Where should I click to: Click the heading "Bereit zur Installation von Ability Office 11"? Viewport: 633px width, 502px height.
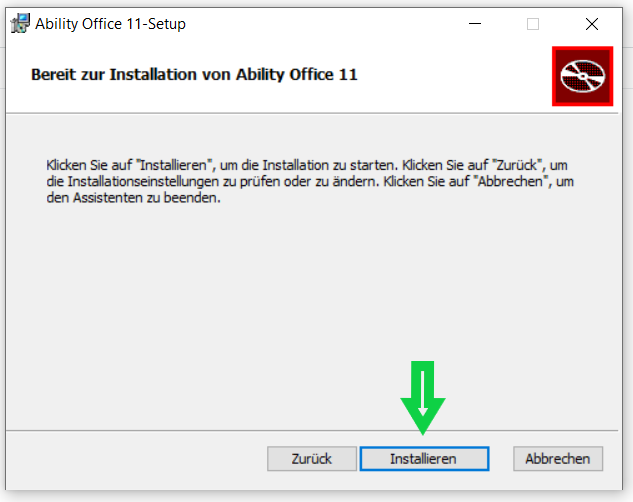coord(194,75)
